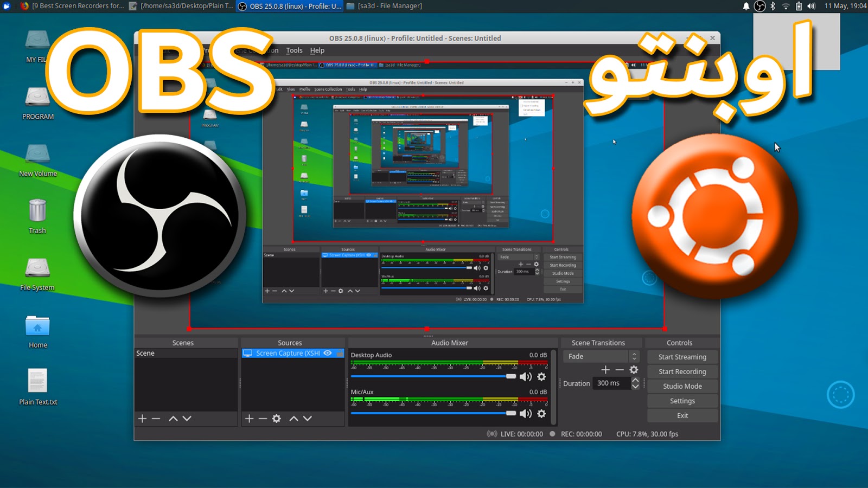Screen dimensions: 868x488
Task: Open the Tools menu
Action: click(294, 50)
